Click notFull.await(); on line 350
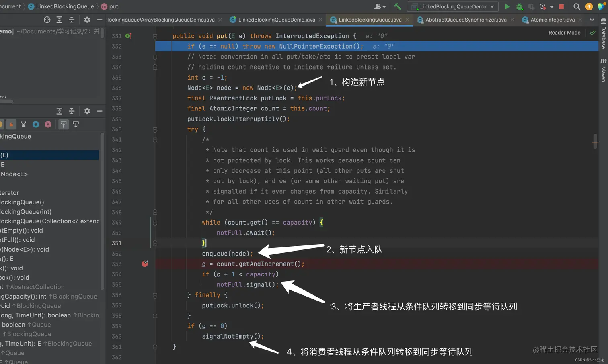 click(x=246, y=233)
